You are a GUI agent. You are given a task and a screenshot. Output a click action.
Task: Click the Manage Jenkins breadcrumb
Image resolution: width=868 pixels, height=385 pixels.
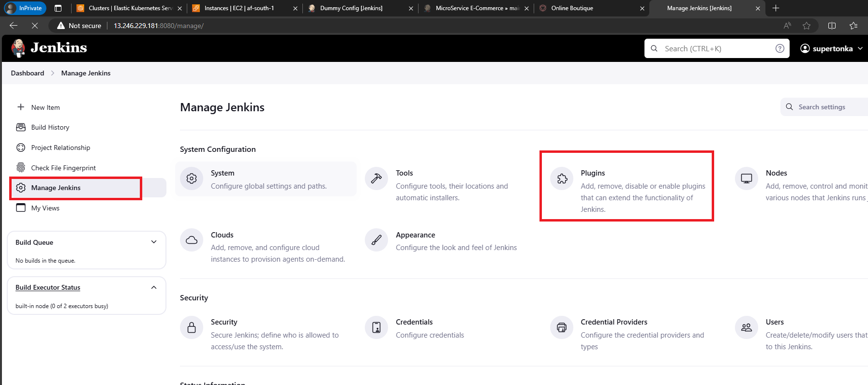point(86,73)
